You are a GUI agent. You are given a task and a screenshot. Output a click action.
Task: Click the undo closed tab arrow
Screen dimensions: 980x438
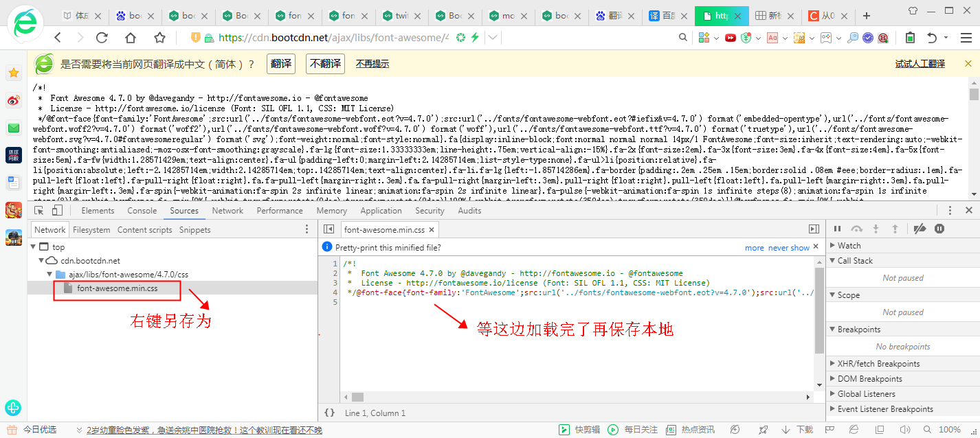(x=932, y=38)
